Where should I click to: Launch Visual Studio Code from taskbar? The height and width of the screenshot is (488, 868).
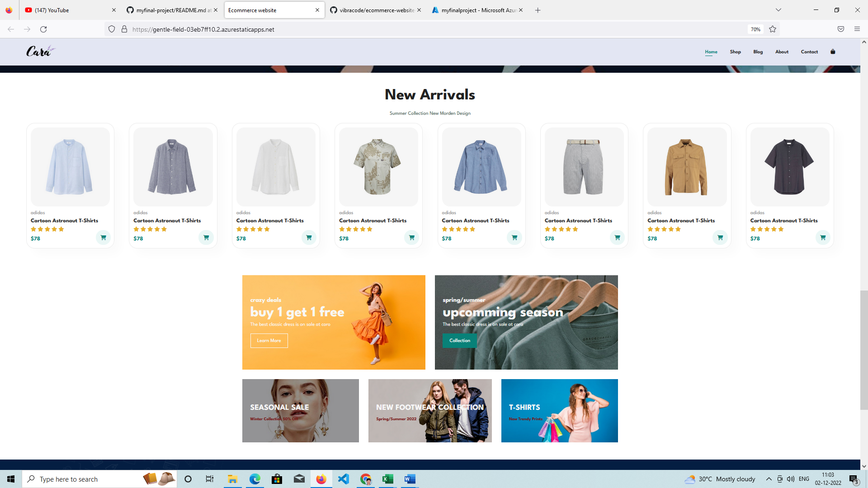344,479
